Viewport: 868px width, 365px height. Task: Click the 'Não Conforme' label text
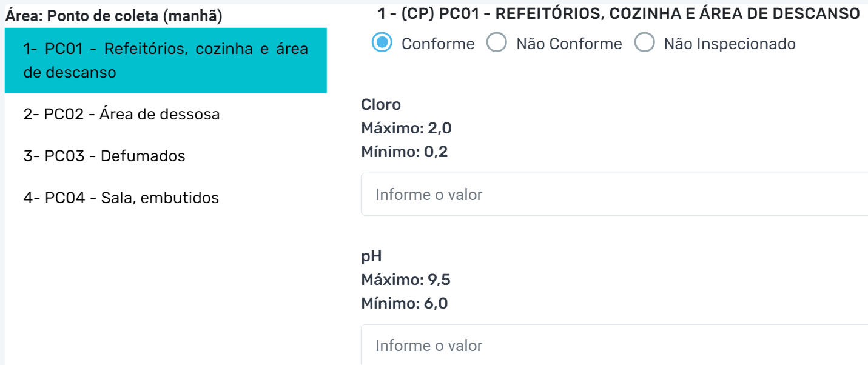tap(569, 44)
